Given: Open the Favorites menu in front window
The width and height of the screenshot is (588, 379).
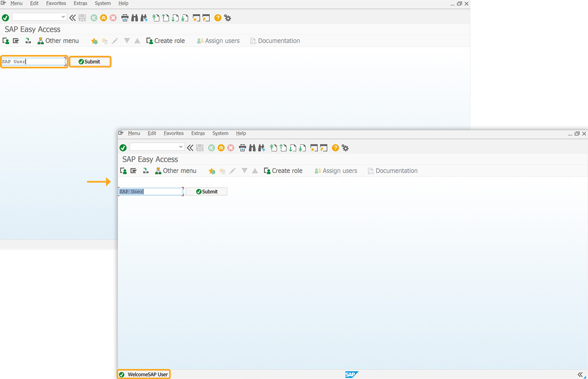Looking at the screenshot, I should coord(173,133).
